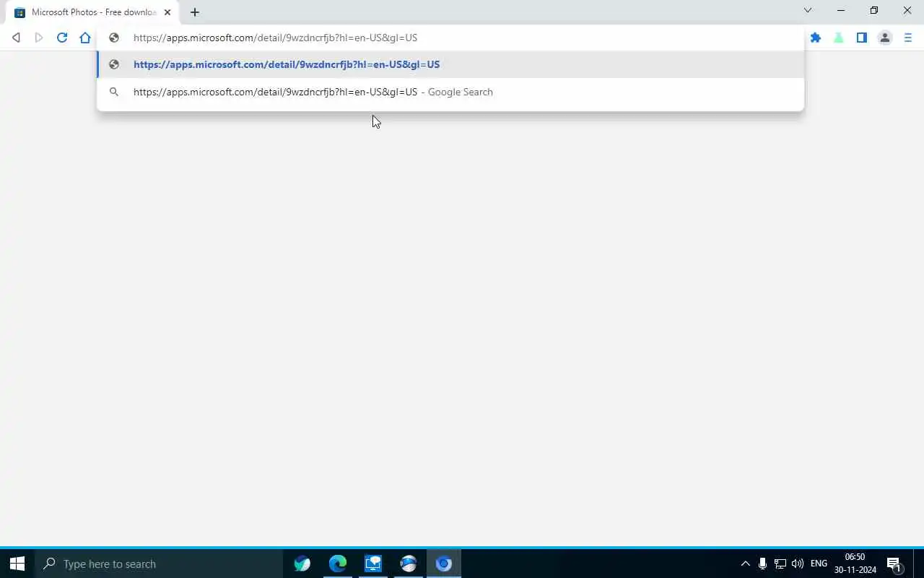This screenshot has width=924, height=578.
Task: Click the globe icon in the highlighted URL suggestion
Action: pyautogui.click(x=114, y=64)
